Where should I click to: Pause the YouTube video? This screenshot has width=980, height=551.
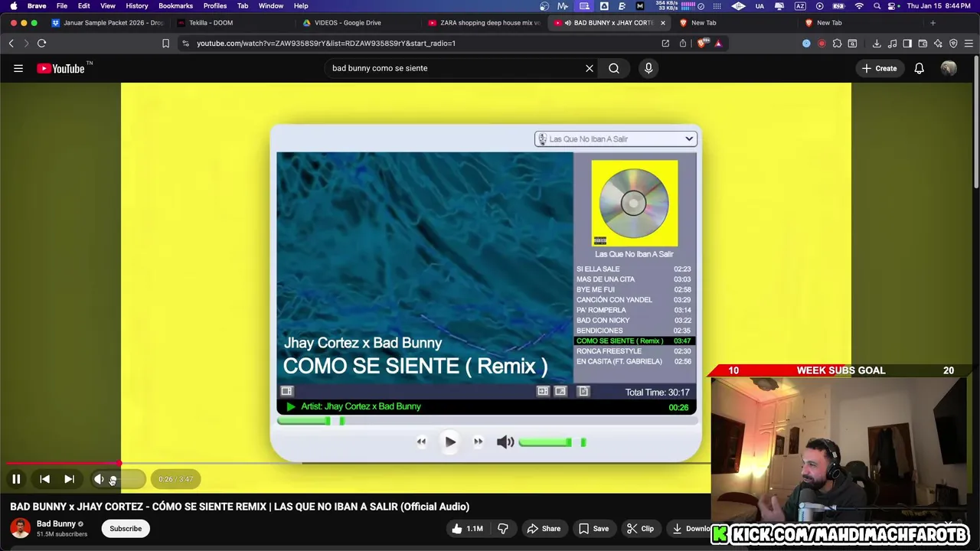(16, 479)
